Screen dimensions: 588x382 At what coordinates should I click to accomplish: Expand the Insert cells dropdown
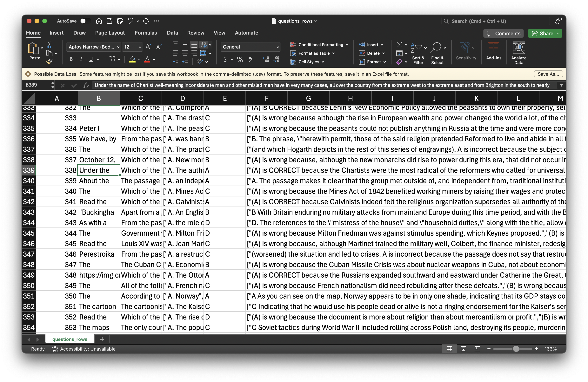click(x=382, y=45)
